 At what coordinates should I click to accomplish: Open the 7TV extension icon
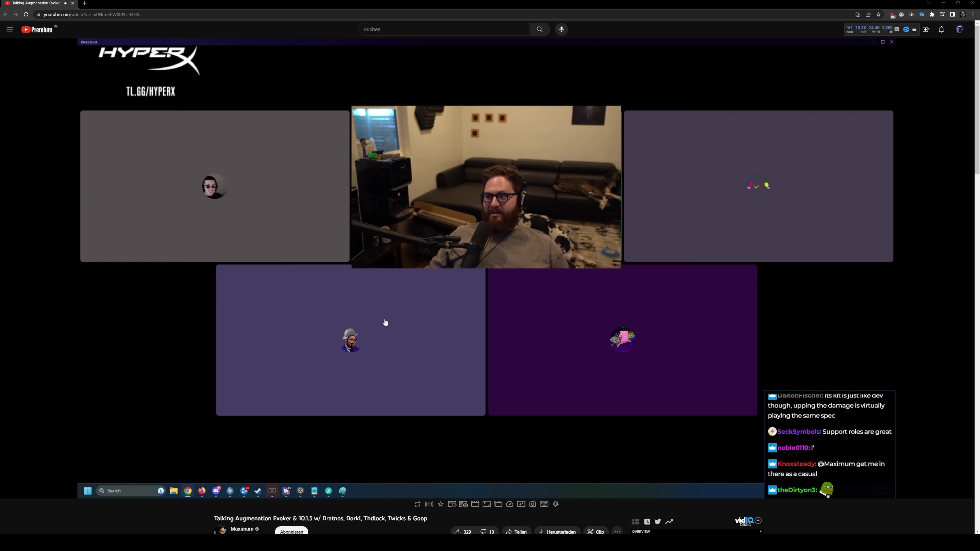point(922,15)
